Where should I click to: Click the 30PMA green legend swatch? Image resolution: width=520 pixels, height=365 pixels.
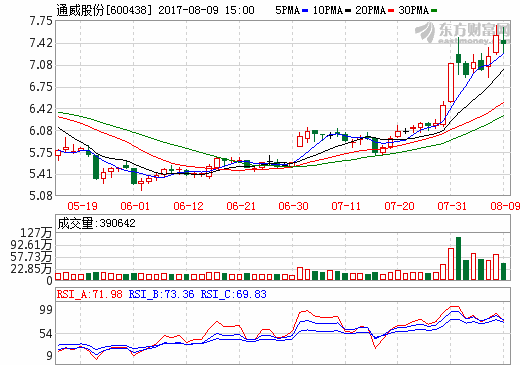coord(434,11)
